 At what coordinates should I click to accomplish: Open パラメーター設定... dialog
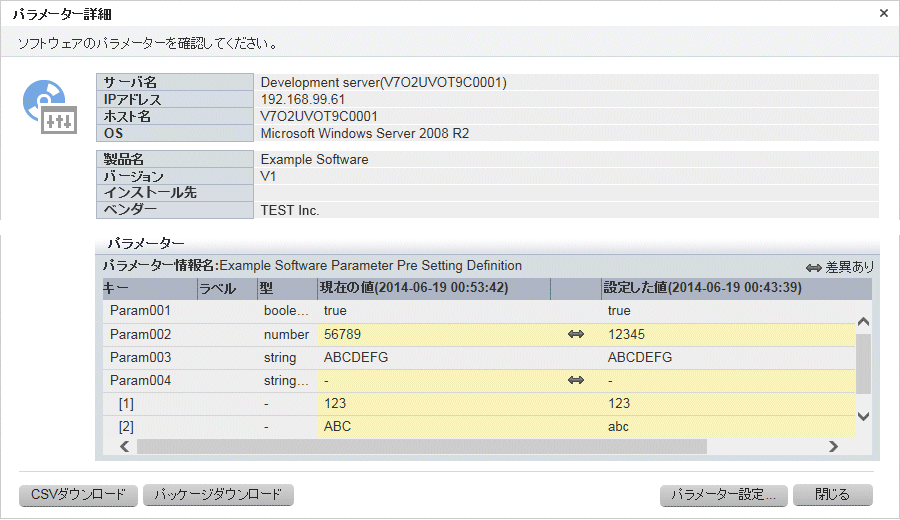click(x=723, y=495)
